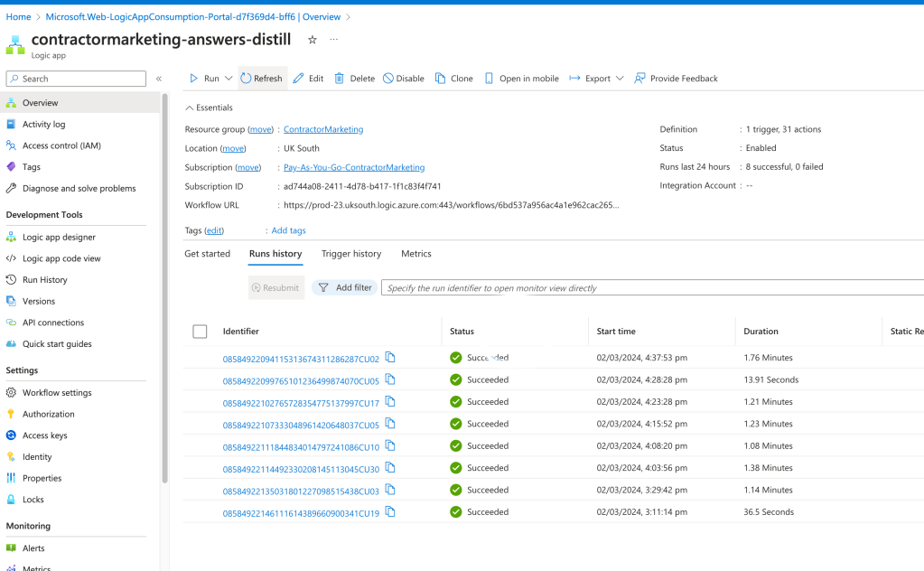Go to Home in breadcrumb
The height and width of the screenshot is (571, 924).
coord(18,17)
